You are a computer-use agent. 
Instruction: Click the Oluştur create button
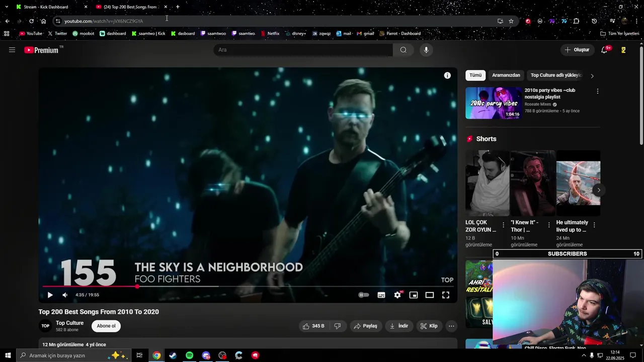click(577, 50)
